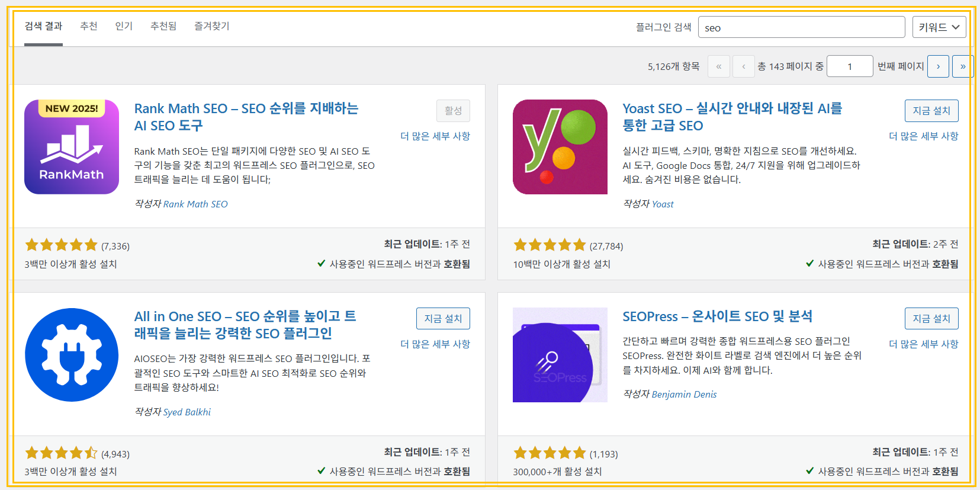
Task: Click author link Syed Balkhi
Action: pyautogui.click(x=187, y=412)
